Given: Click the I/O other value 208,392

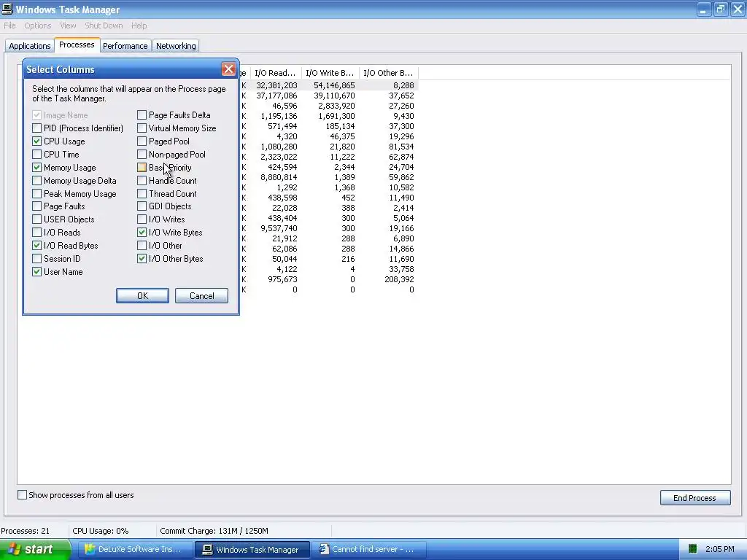Looking at the screenshot, I should 399,279.
